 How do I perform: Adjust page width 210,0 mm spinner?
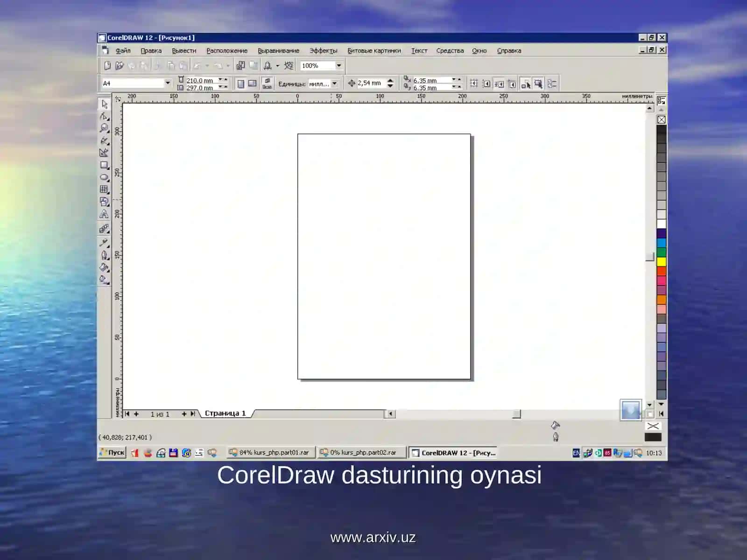223,80
